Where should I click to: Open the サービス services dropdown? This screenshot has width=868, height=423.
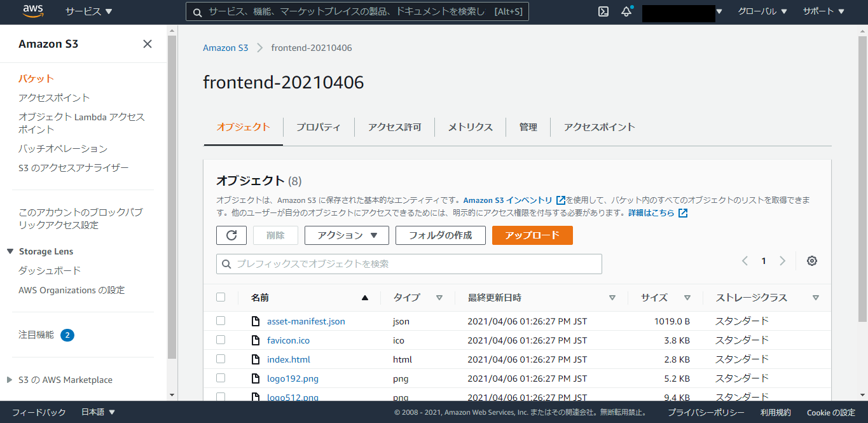pos(89,11)
